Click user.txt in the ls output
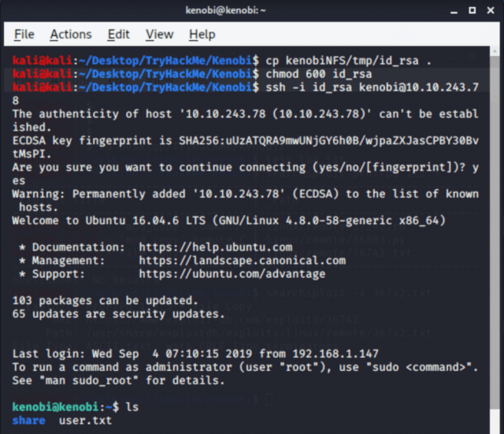Image resolution: width=504 pixels, height=434 pixels. click(x=85, y=420)
